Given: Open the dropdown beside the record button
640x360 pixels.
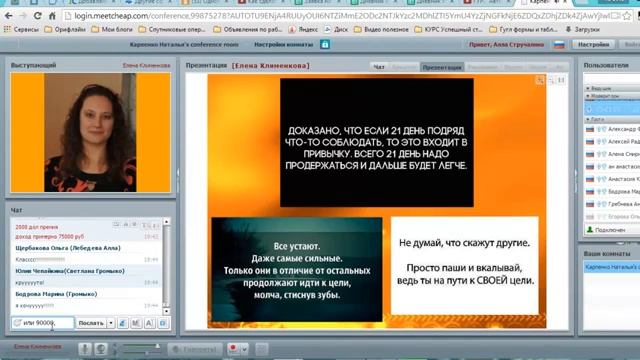Looking at the screenshot, I should 244,349.
